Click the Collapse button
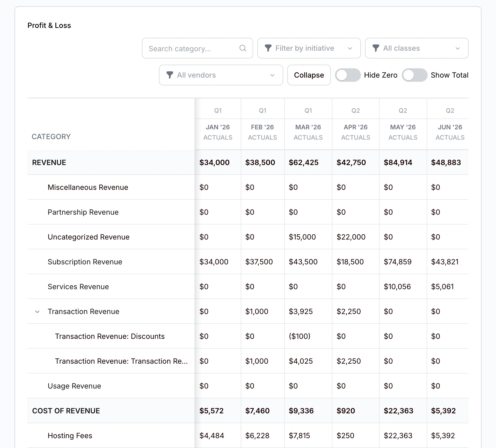 tap(309, 75)
